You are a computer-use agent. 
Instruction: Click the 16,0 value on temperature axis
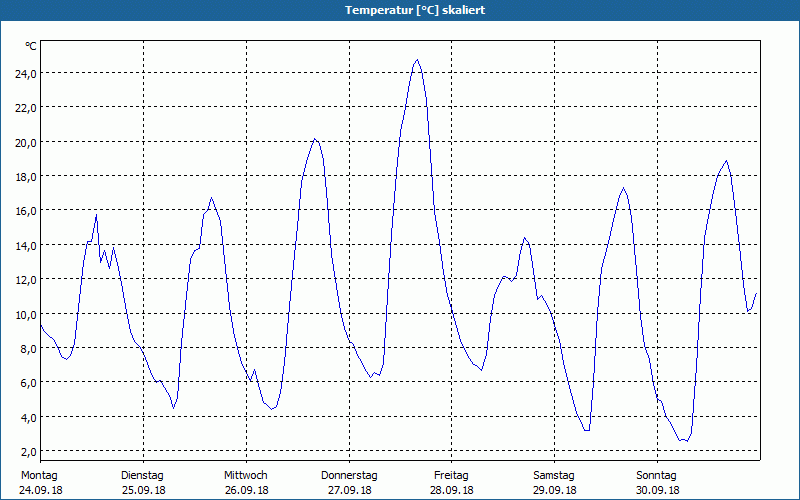(x=26, y=211)
